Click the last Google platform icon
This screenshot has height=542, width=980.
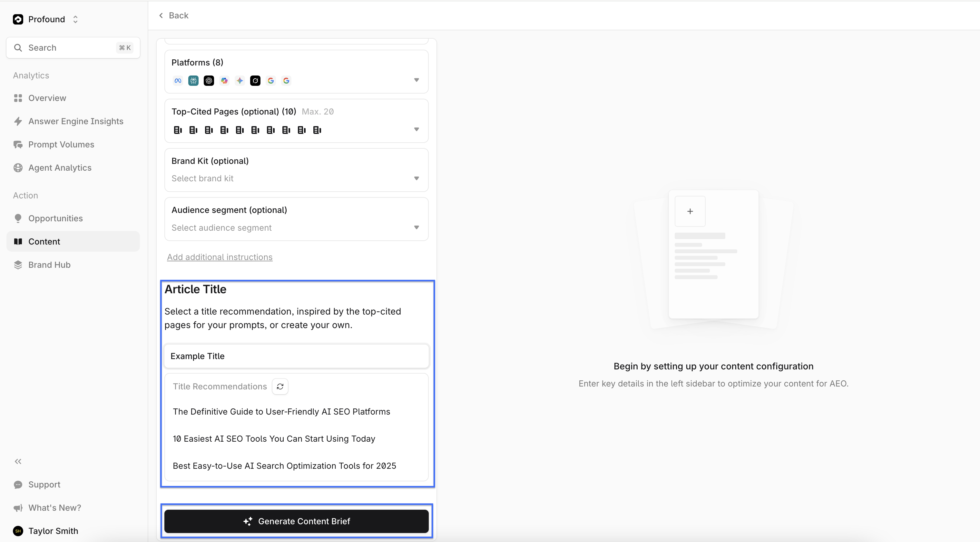(x=286, y=81)
